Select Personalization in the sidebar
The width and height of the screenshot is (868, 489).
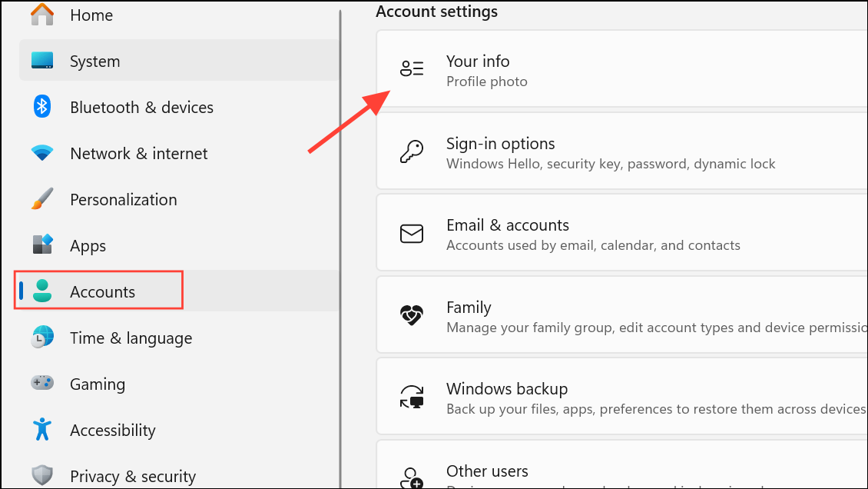(179, 199)
